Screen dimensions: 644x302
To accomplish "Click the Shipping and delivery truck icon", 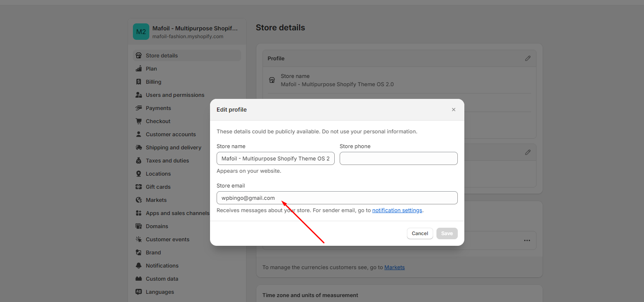I will (139, 147).
